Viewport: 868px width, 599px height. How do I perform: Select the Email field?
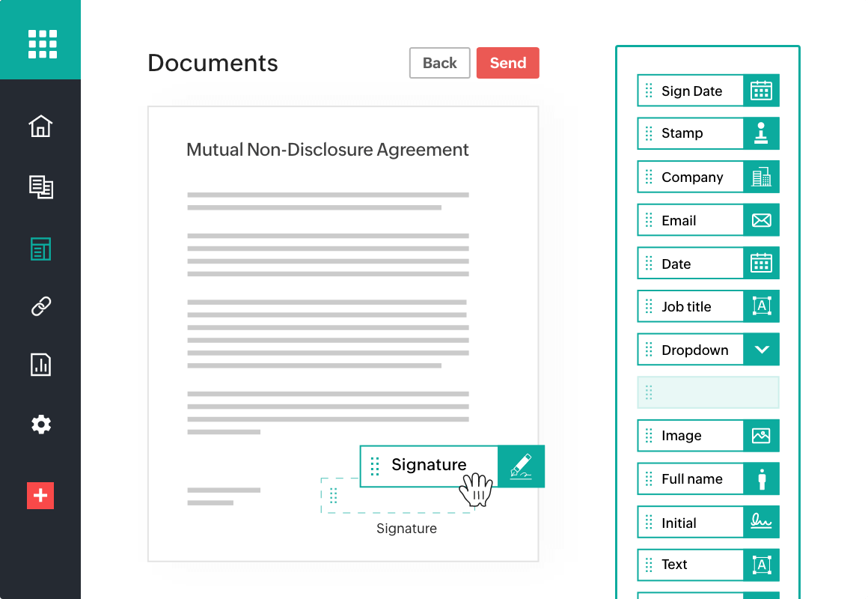click(x=708, y=220)
